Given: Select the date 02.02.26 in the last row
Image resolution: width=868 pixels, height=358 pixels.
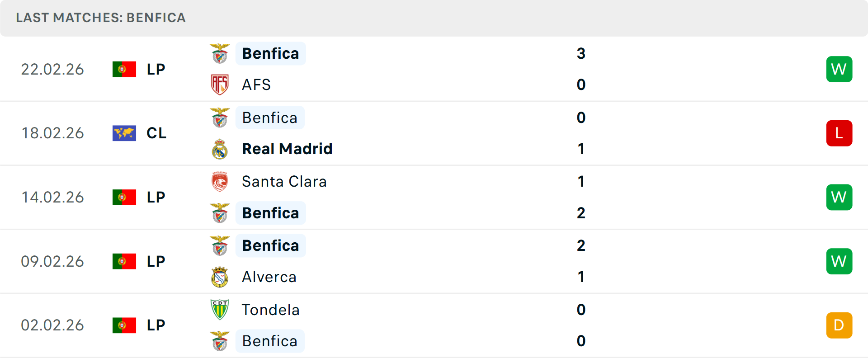Looking at the screenshot, I should 52,325.
